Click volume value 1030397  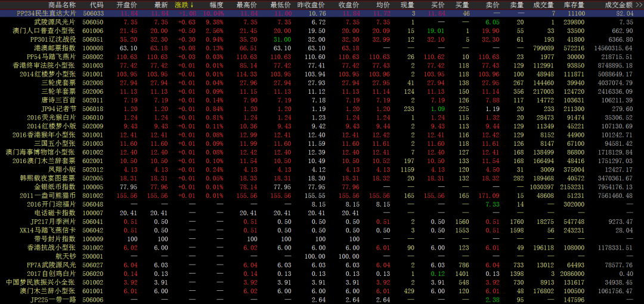click(543, 187)
